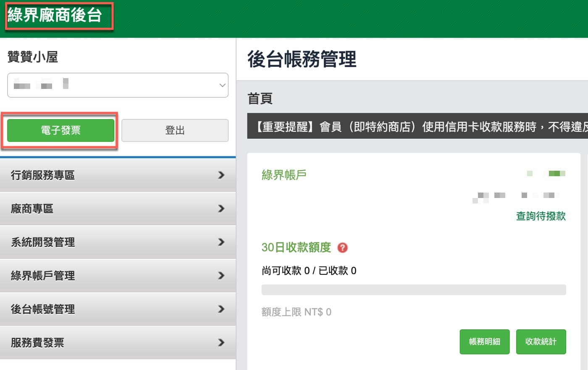Screen dimensions: 588x370
Task: Click the 綠界廠商後台 header title
Action: 55,15
